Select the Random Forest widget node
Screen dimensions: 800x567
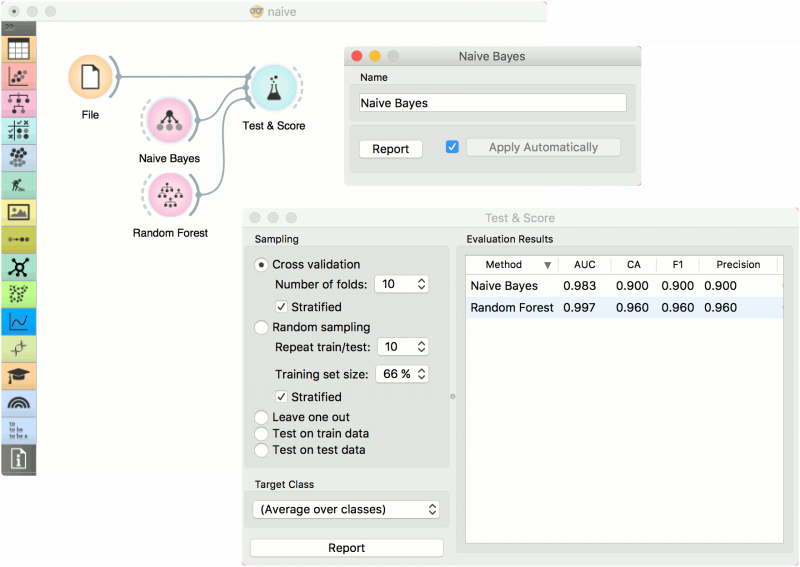pos(170,195)
